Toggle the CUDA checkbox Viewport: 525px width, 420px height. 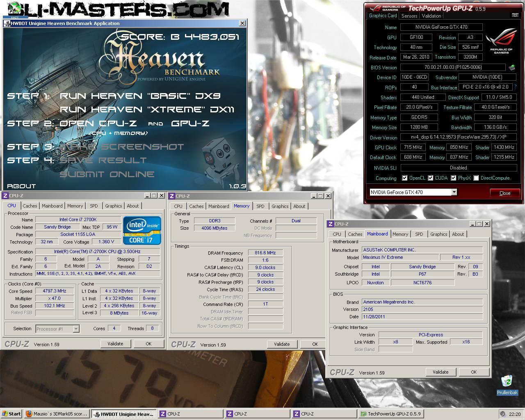tap(431, 178)
